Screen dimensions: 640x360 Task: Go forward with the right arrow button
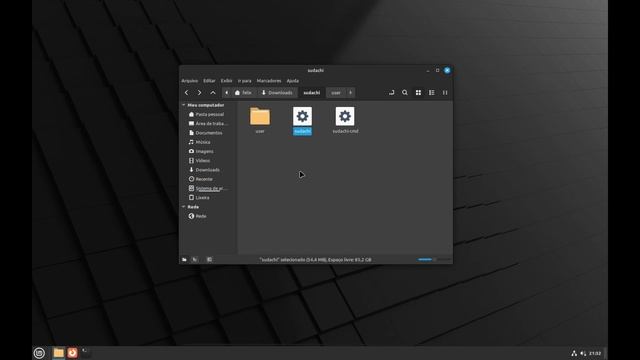(200, 93)
